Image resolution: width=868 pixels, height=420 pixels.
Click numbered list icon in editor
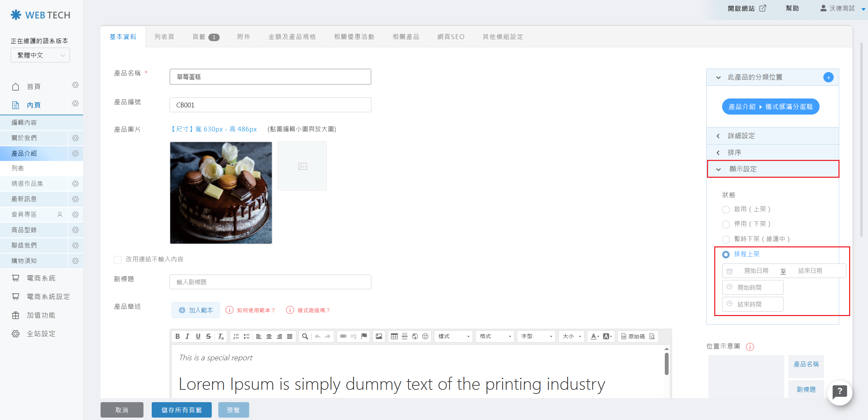tap(236, 336)
